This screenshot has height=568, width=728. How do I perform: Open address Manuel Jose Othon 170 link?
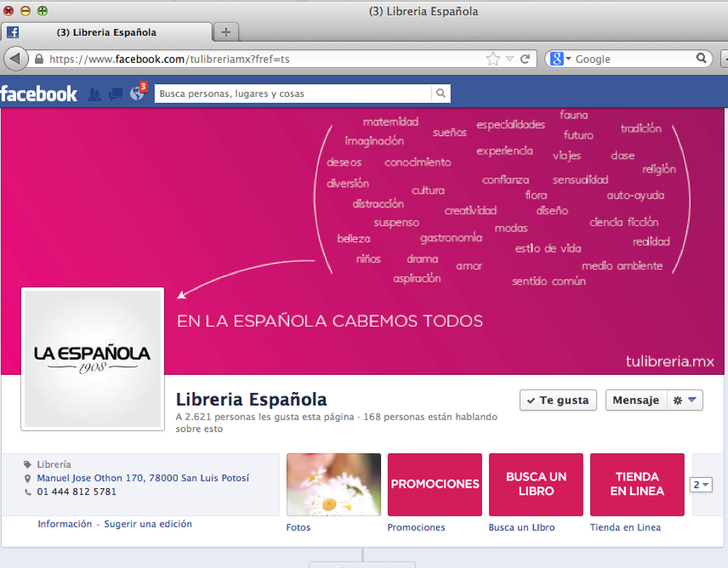coord(143,478)
